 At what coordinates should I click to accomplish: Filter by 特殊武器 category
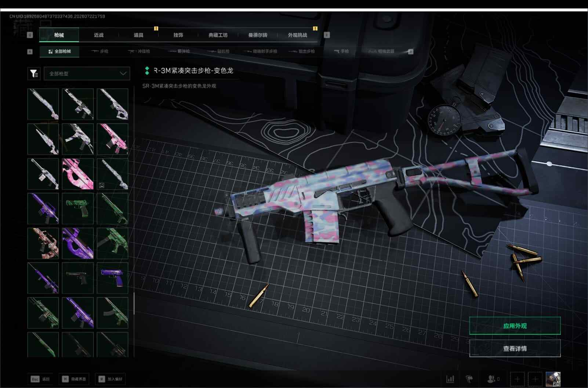pos(381,51)
